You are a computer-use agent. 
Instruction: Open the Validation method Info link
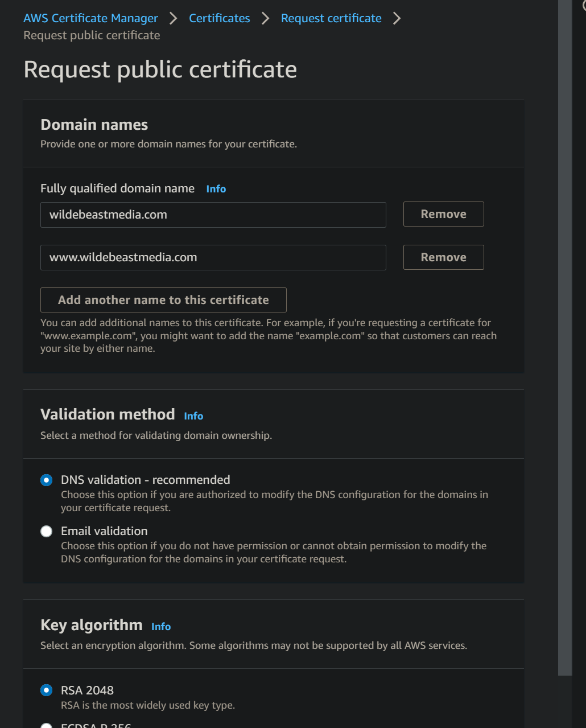193,416
